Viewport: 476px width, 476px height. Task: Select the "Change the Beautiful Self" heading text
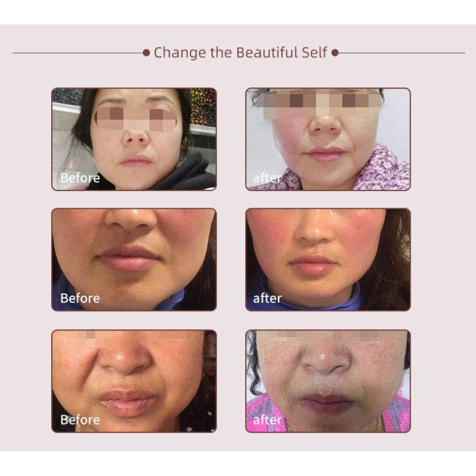(240, 52)
